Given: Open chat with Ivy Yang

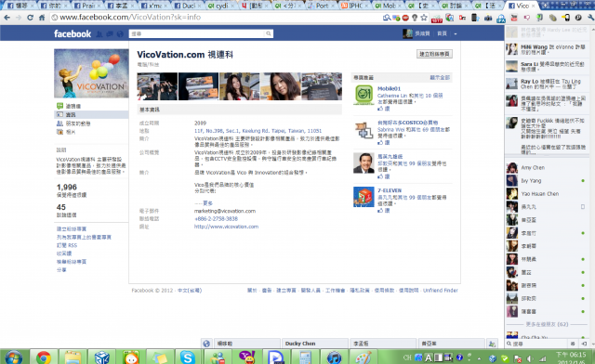Looking at the screenshot, I should point(547,181).
